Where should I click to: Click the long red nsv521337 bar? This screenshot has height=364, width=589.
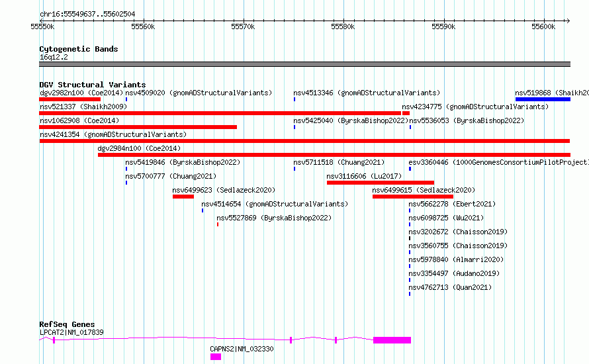click(x=220, y=113)
